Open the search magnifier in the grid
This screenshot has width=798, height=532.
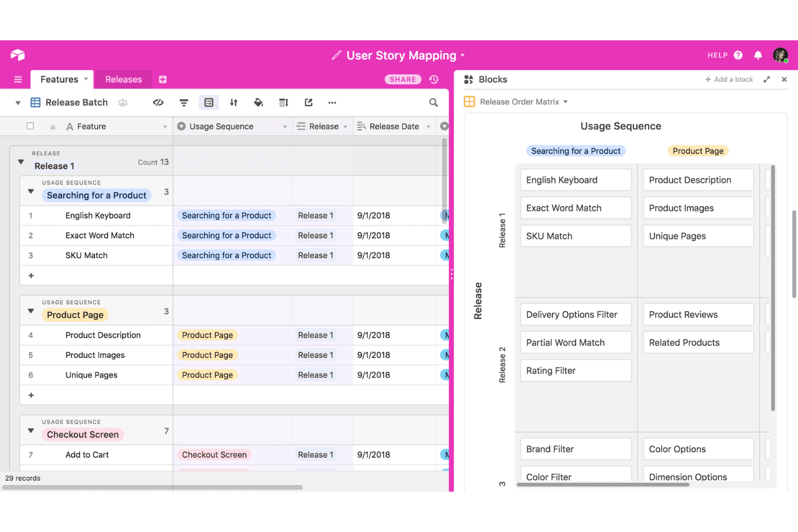pos(434,102)
